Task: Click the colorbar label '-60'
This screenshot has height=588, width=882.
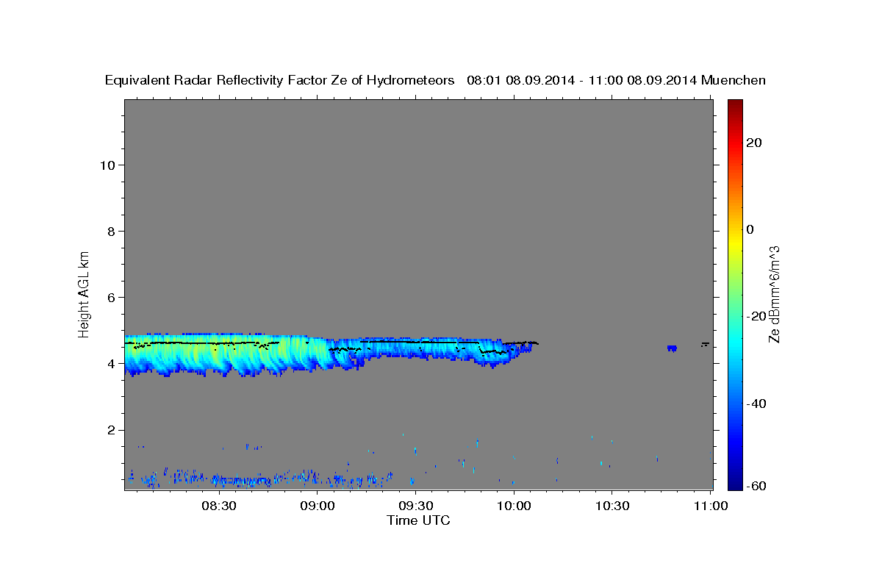Action: [x=756, y=485]
